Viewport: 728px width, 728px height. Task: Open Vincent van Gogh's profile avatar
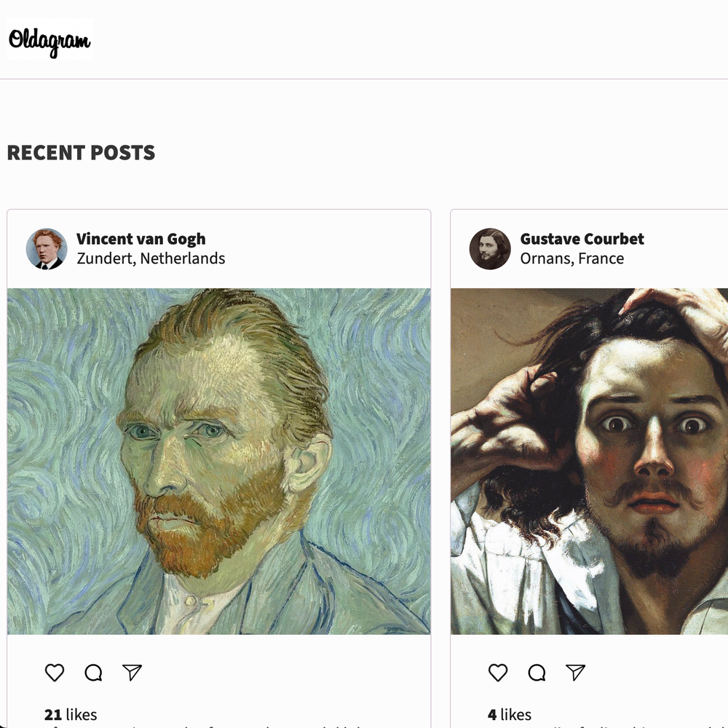47,249
